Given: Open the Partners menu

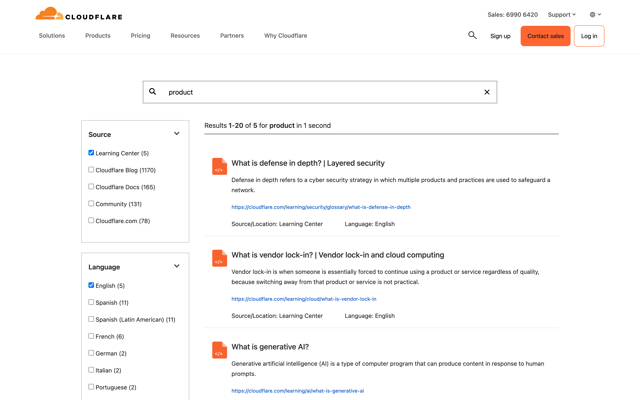Looking at the screenshot, I should [x=232, y=36].
